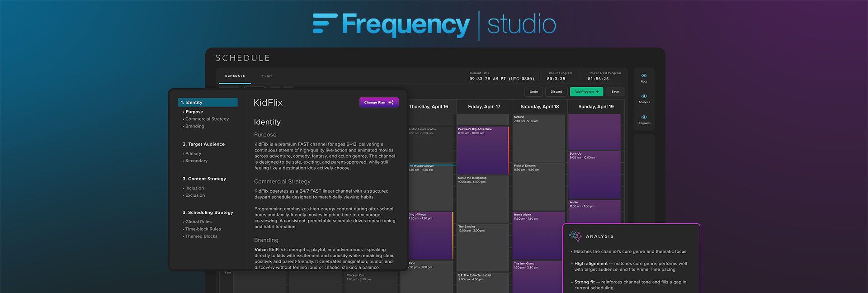This screenshot has height=293, width=868.
Task: Select Commercial Strategy in the outline
Action: [x=207, y=119]
